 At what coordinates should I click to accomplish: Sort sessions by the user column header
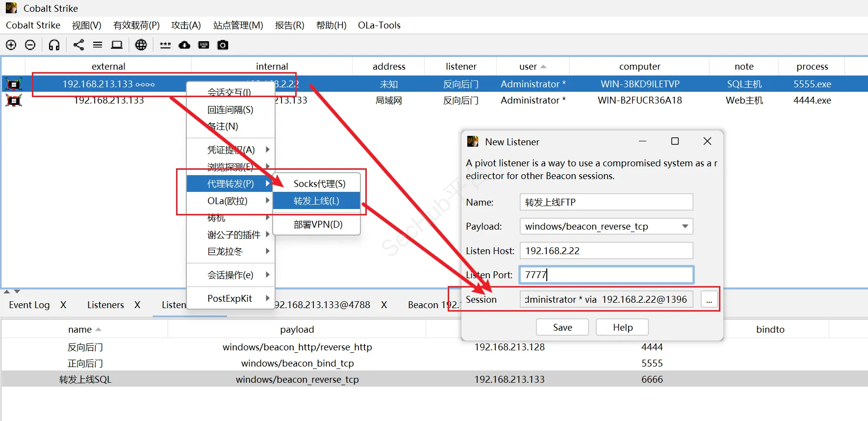pyautogui.click(x=533, y=66)
